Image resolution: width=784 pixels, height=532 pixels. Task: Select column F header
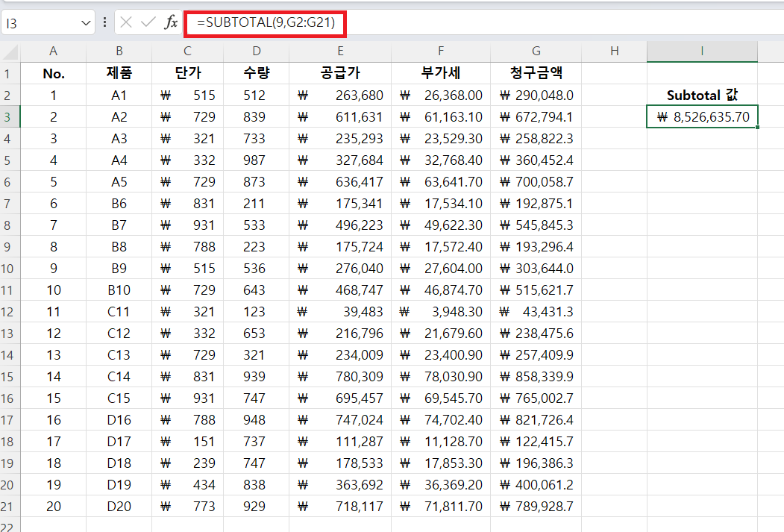pyautogui.click(x=441, y=51)
